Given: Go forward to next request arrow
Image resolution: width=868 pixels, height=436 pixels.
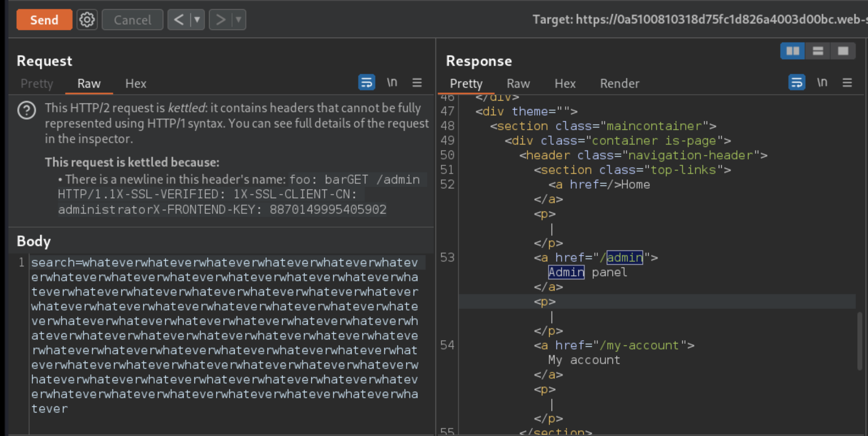Looking at the screenshot, I should click(x=220, y=20).
